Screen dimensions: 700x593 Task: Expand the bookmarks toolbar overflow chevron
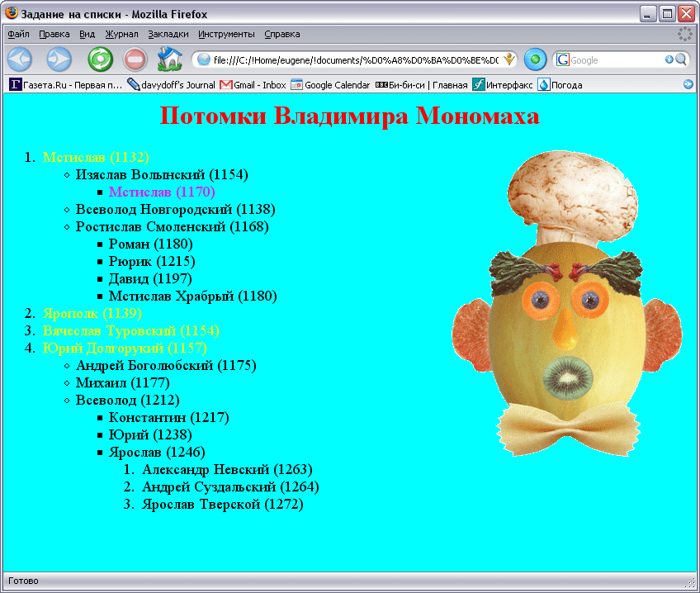coord(688,84)
